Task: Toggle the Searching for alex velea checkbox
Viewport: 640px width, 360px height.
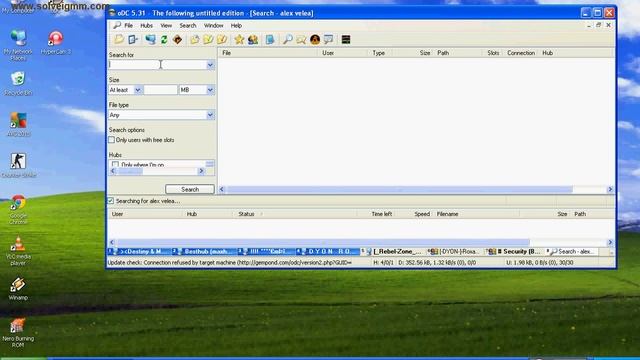Action: (x=111, y=201)
